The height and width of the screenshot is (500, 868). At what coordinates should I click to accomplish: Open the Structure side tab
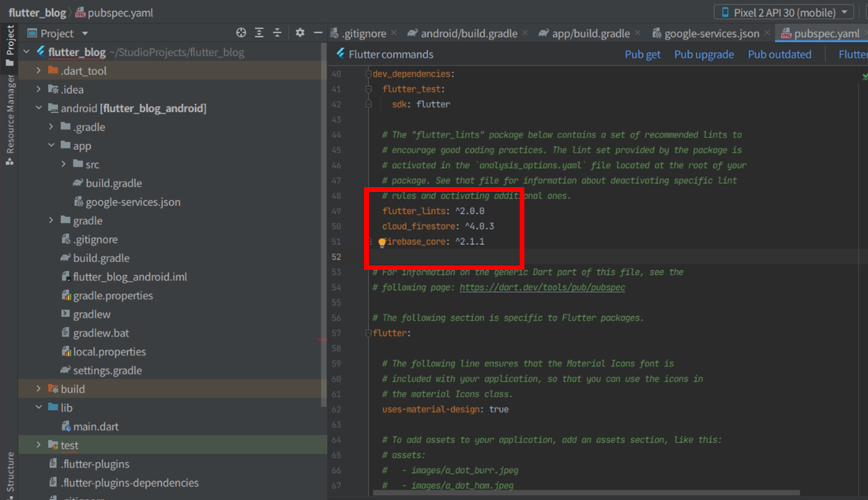coord(9,472)
